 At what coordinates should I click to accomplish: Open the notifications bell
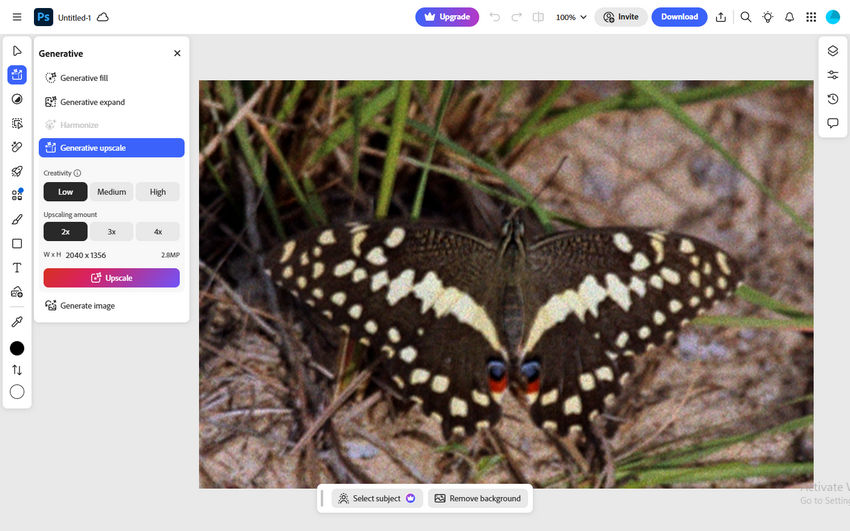pos(789,17)
